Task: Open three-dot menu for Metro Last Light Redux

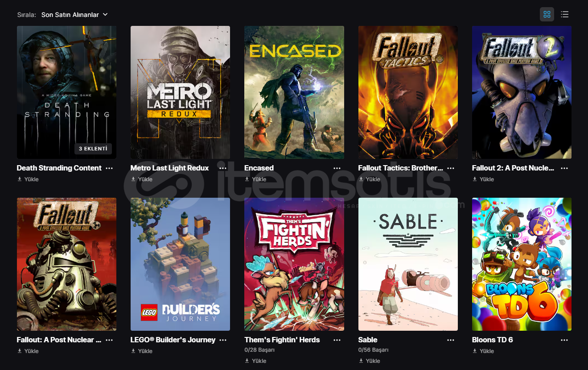Action: [223, 168]
